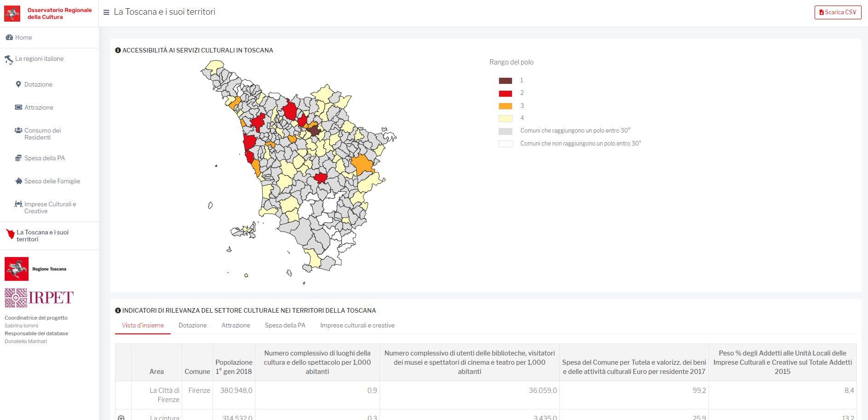Sort by Peso % degli Addetti header
Image resolution: width=868 pixels, height=420 pixels.
coord(782,362)
